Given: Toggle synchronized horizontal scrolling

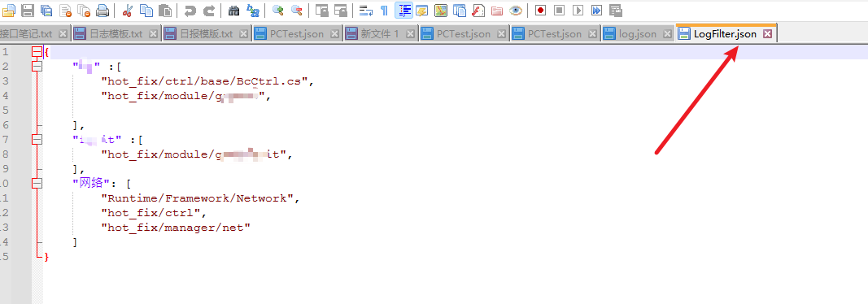Looking at the screenshot, I should coord(340,10).
